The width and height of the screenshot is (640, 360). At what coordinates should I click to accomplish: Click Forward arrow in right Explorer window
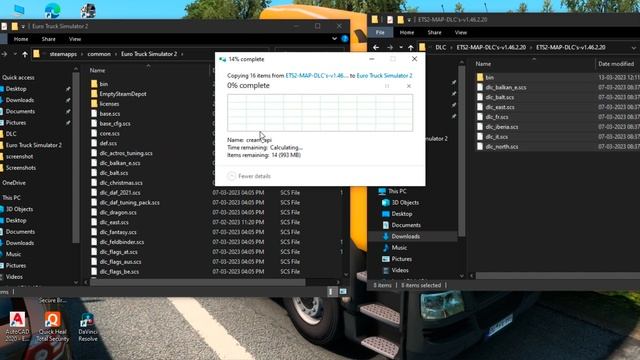pos(390,47)
